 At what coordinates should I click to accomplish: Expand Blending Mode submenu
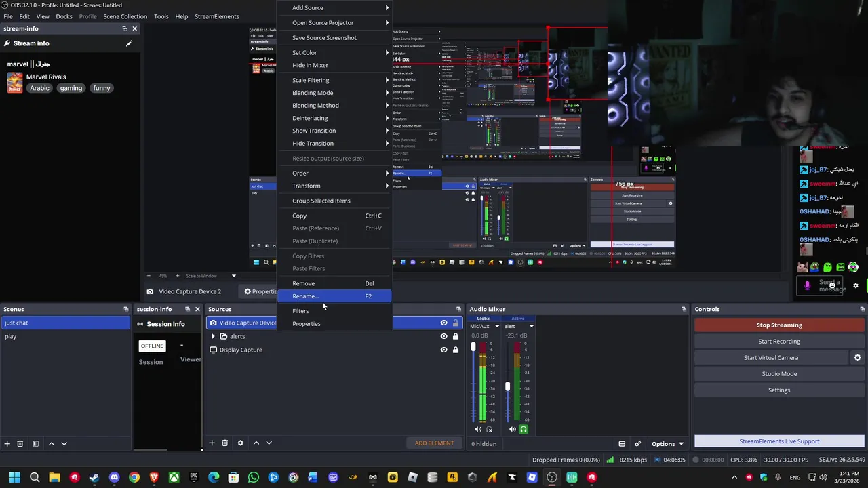tap(334, 93)
